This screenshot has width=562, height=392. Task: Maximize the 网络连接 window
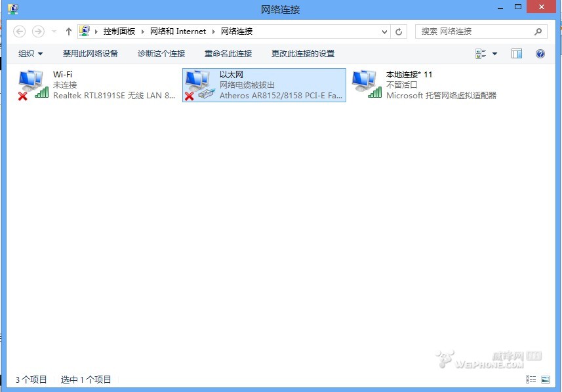click(x=518, y=7)
